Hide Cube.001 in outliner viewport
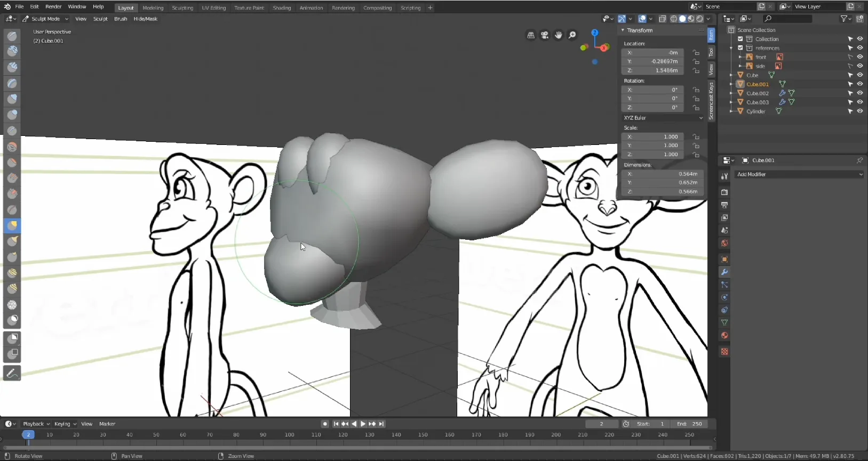Viewport: 868px width, 461px height. pos(860,84)
